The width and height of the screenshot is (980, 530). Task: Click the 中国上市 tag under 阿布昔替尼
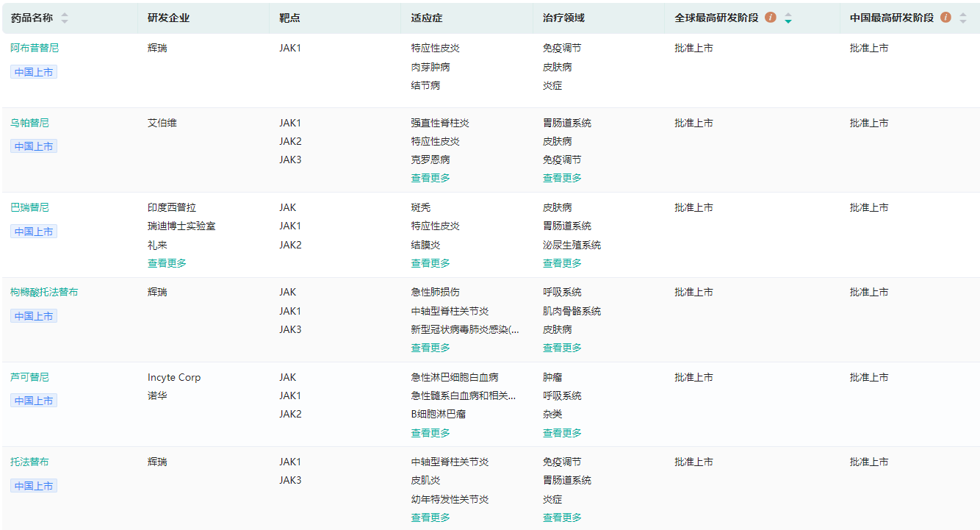click(x=34, y=72)
